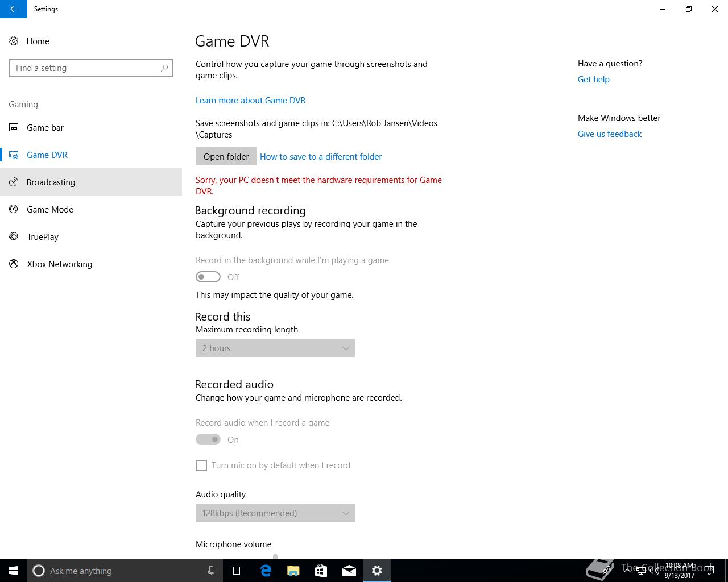Open Learn more about Game DVR link
The image size is (728, 582).
(x=251, y=101)
